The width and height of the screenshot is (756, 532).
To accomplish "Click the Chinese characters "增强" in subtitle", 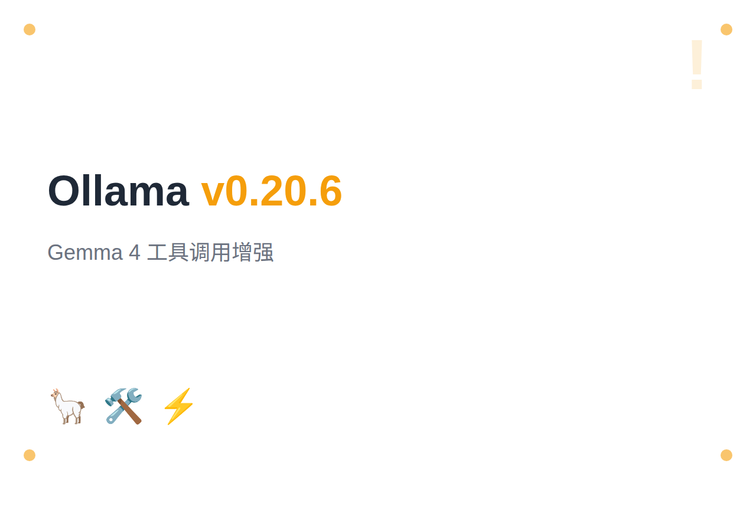I will coord(253,253).
